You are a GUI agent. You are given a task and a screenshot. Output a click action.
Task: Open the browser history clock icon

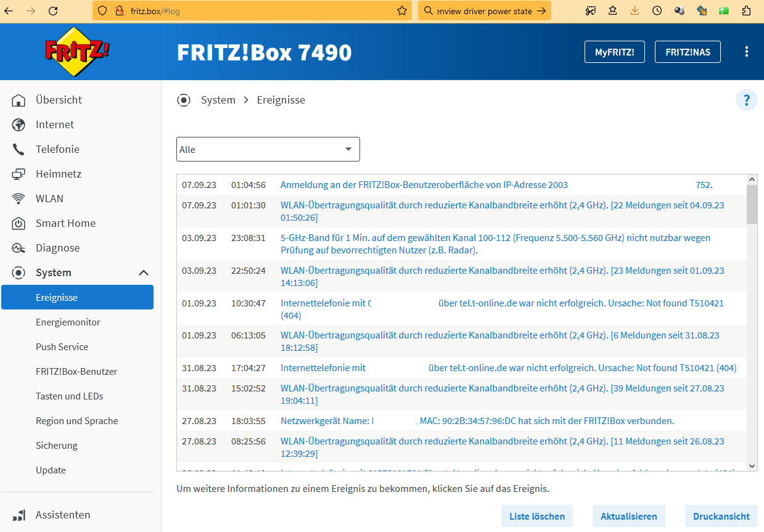pos(657,10)
